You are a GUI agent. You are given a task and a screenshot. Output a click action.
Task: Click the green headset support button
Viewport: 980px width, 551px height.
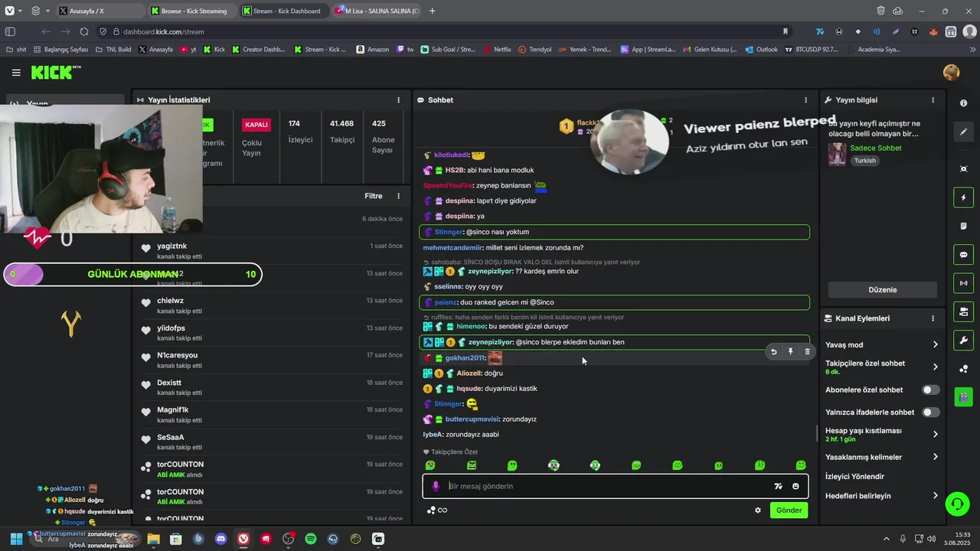point(956,504)
